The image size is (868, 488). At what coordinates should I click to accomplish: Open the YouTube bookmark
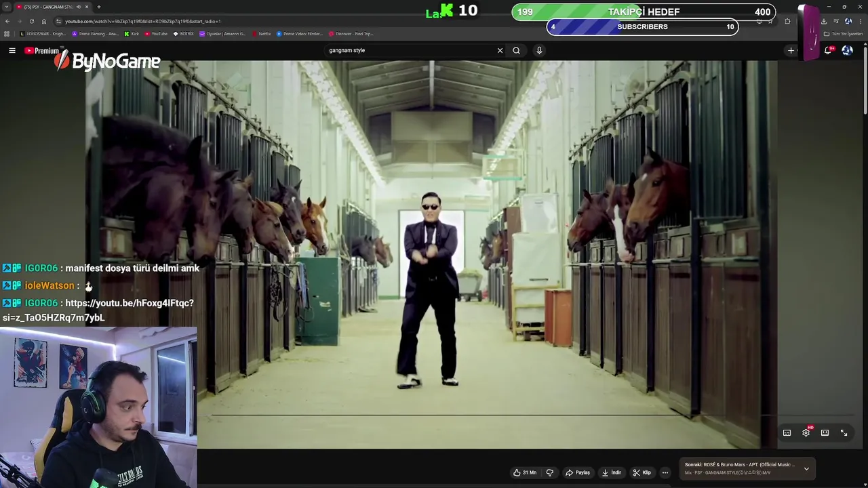(x=156, y=34)
